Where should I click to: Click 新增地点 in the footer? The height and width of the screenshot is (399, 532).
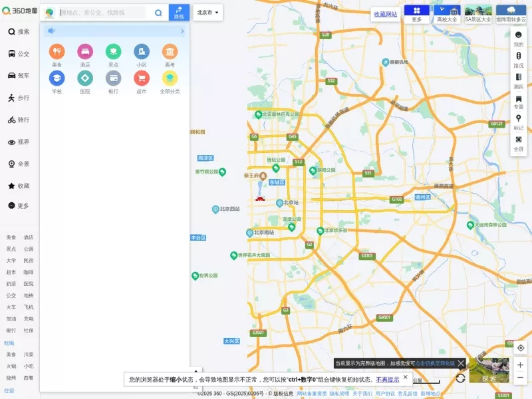[x=430, y=394]
